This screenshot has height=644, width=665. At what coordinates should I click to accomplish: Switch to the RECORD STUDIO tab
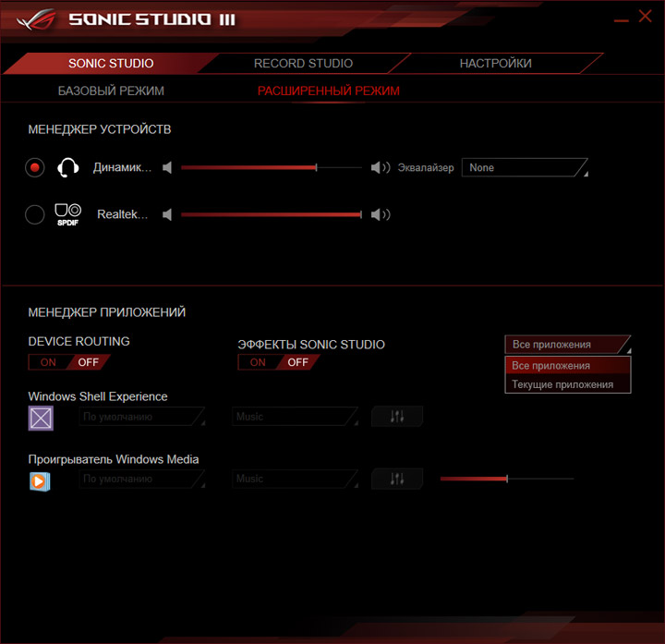[x=303, y=63]
